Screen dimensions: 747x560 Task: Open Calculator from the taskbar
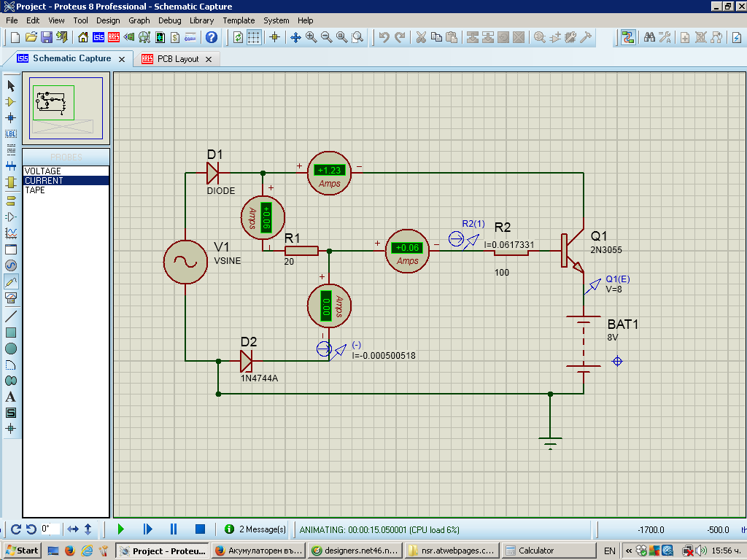pos(536,551)
